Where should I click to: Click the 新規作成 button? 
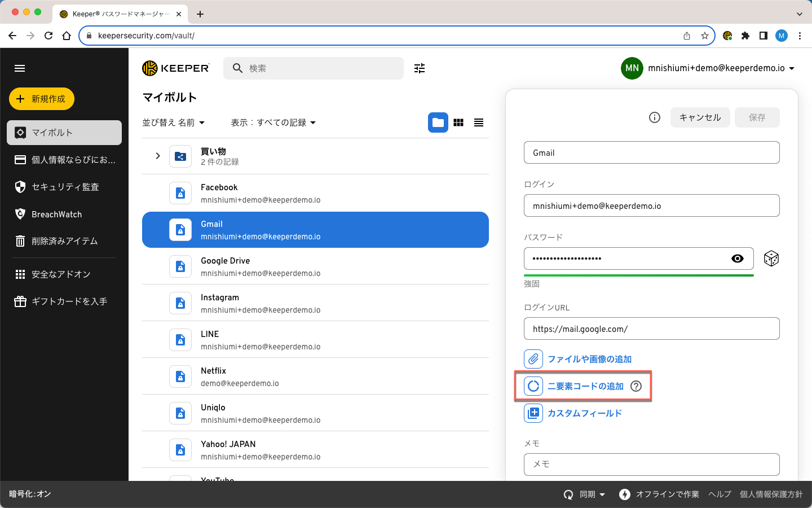42,99
